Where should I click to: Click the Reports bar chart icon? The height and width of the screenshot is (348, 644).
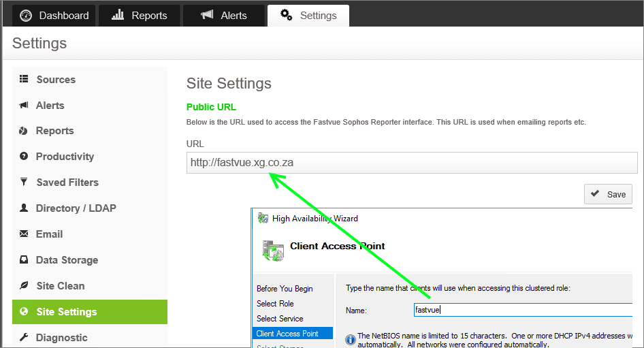(118, 15)
